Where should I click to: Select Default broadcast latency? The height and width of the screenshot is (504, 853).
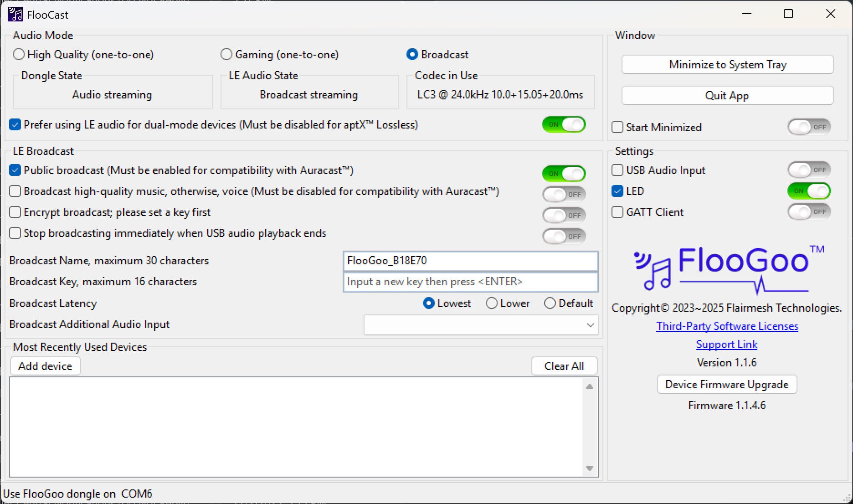[550, 303]
